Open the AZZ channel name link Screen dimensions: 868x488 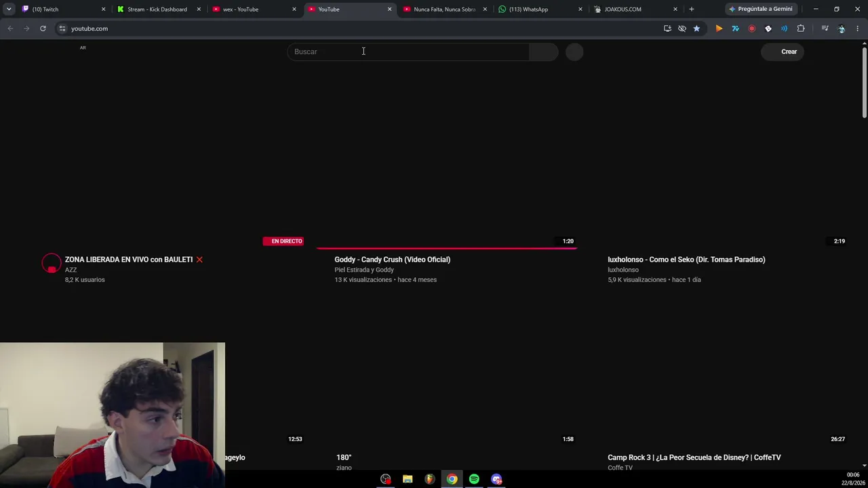click(x=71, y=270)
